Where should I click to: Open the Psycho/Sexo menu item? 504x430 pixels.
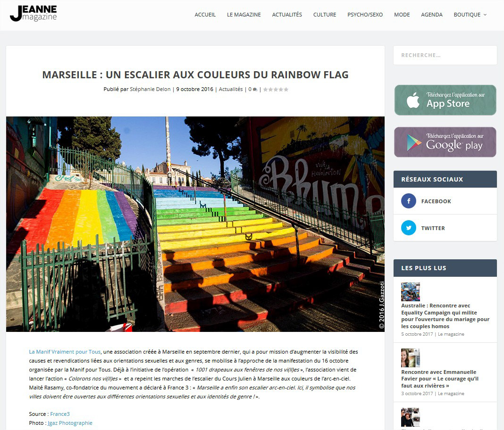365,15
